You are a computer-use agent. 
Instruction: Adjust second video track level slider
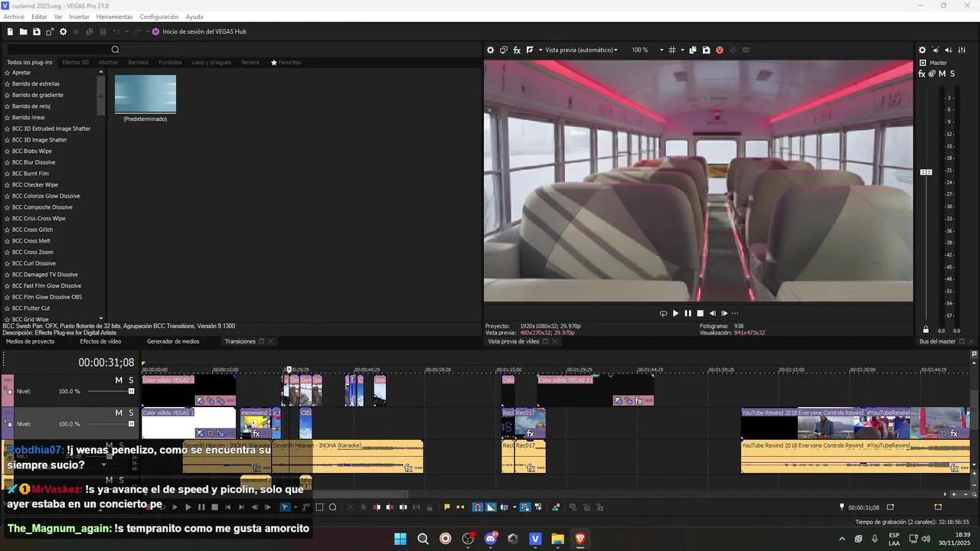click(x=131, y=424)
